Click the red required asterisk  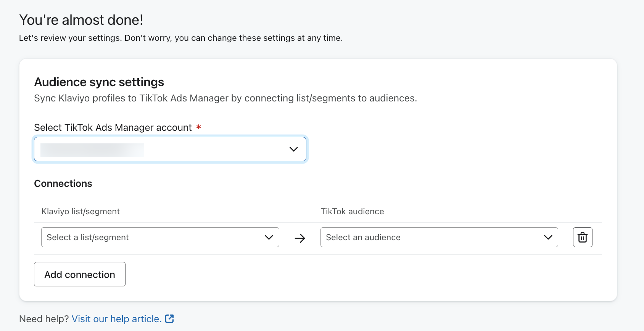pyautogui.click(x=198, y=127)
